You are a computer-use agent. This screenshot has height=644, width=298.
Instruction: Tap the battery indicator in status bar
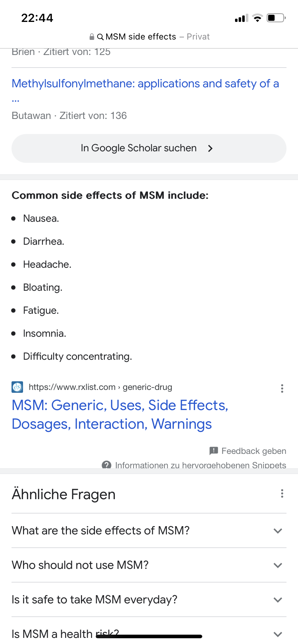coord(276,18)
